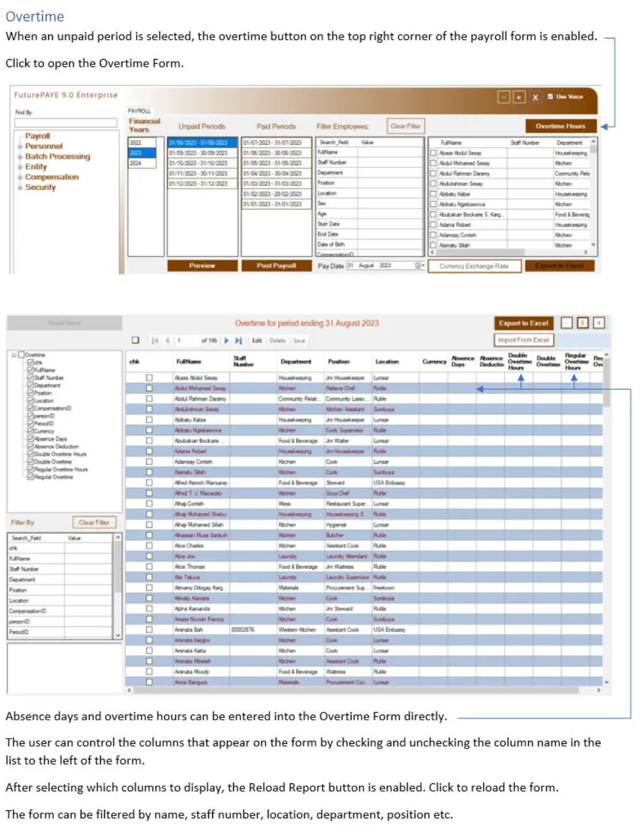Viewport: 644px width, 835px height.
Task: Click Delete in the overtime navigator toolbar
Action: [278, 341]
